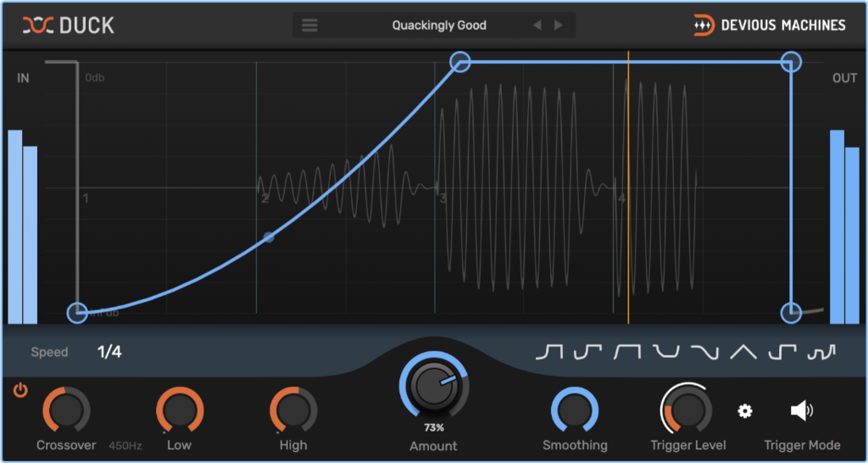Viewport: 868px width, 463px height.
Task: Toggle the orange band power button
Action: coord(20,391)
